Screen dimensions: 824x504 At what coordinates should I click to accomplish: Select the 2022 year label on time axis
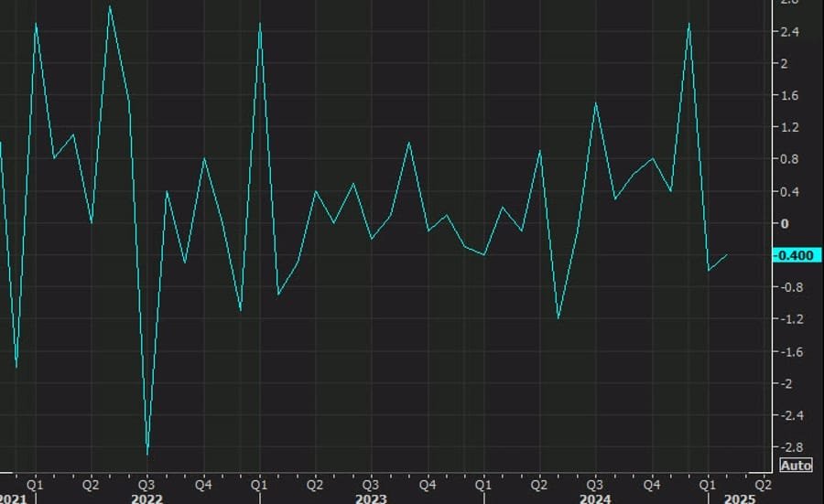tap(146, 499)
